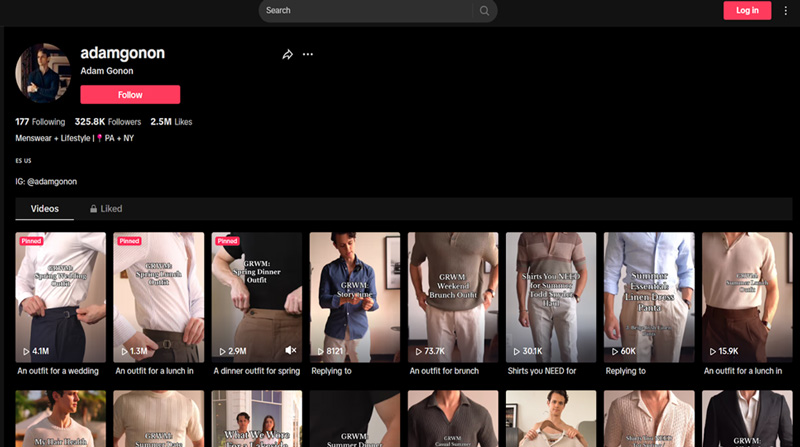
Task: Open the GRWM Storytime video thumbnail
Action: [x=355, y=295]
